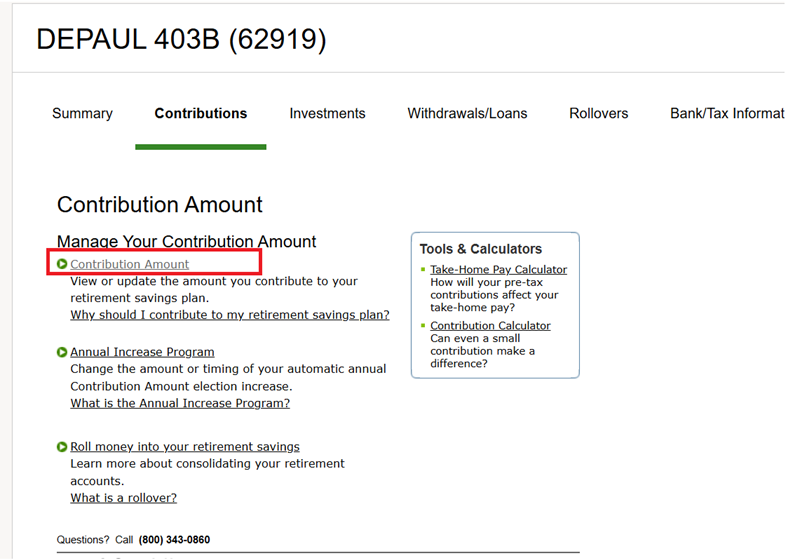787x559 pixels.
Task: Open the Bank/Tax Information tab
Action: (727, 114)
